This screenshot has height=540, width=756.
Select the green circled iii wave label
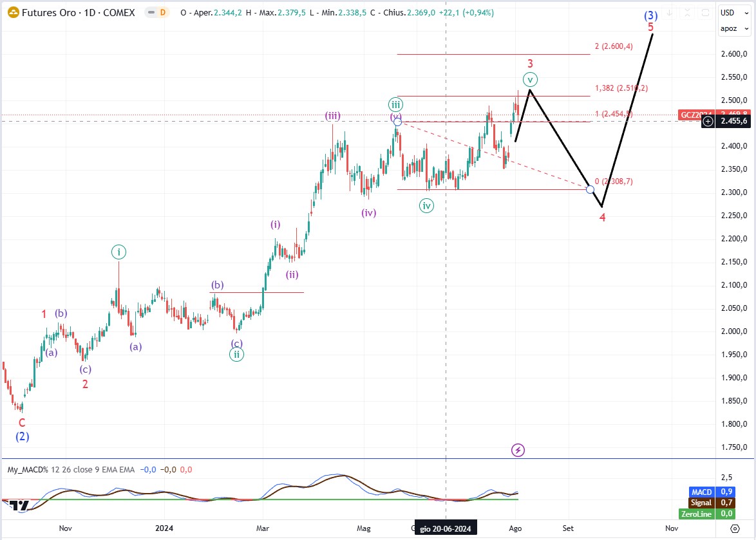pyautogui.click(x=396, y=104)
